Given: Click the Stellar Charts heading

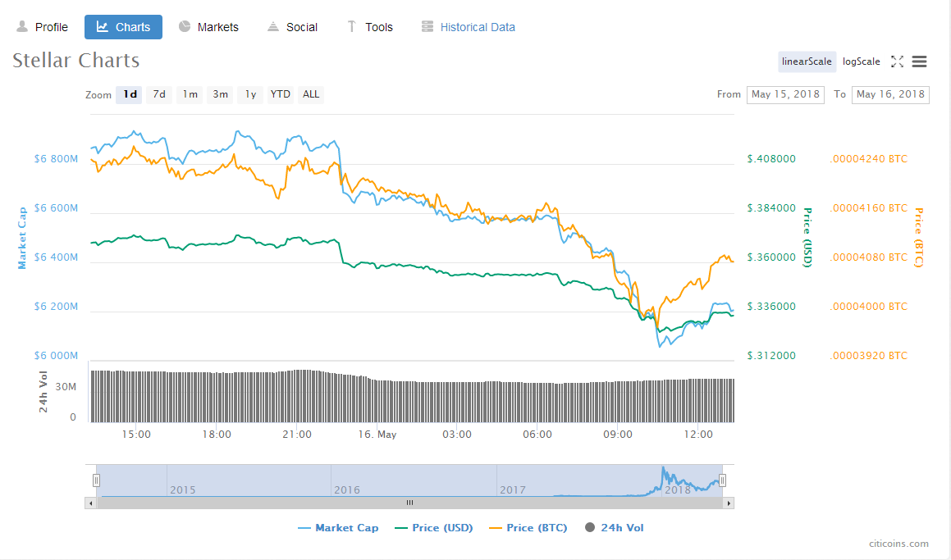Looking at the screenshot, I should pos(75,60).
